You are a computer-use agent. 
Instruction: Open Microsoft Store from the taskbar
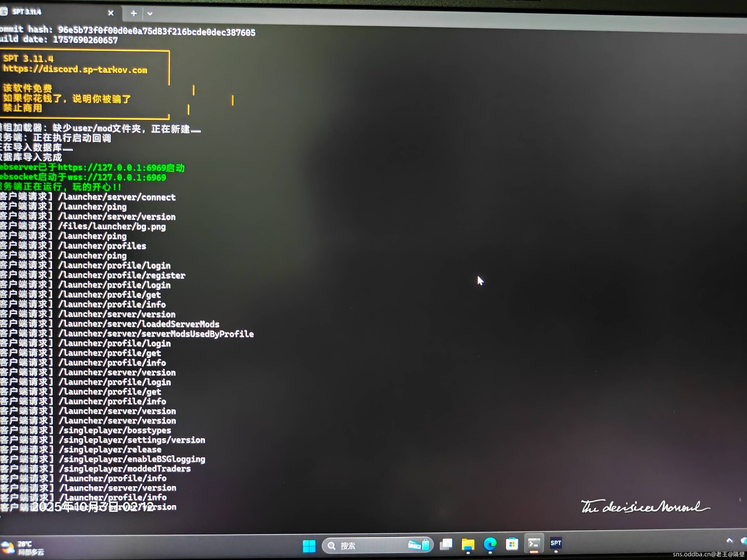pyautogui.click(x=512, y=544)
